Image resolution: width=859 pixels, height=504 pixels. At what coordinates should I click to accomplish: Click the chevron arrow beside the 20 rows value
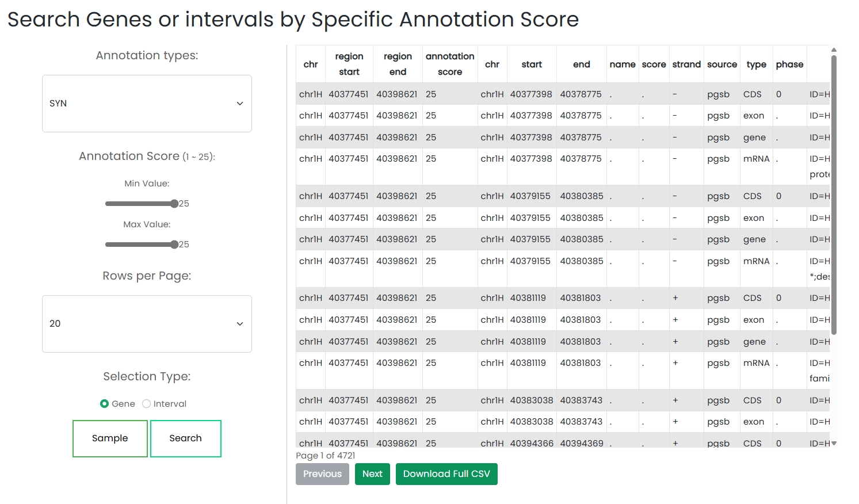pos(240,324)
